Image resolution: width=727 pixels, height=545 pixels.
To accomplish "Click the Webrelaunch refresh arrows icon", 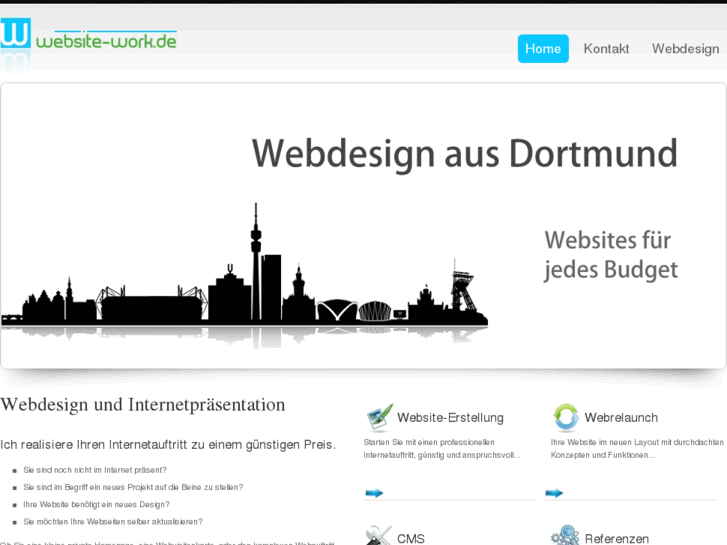I will [566, 417].
